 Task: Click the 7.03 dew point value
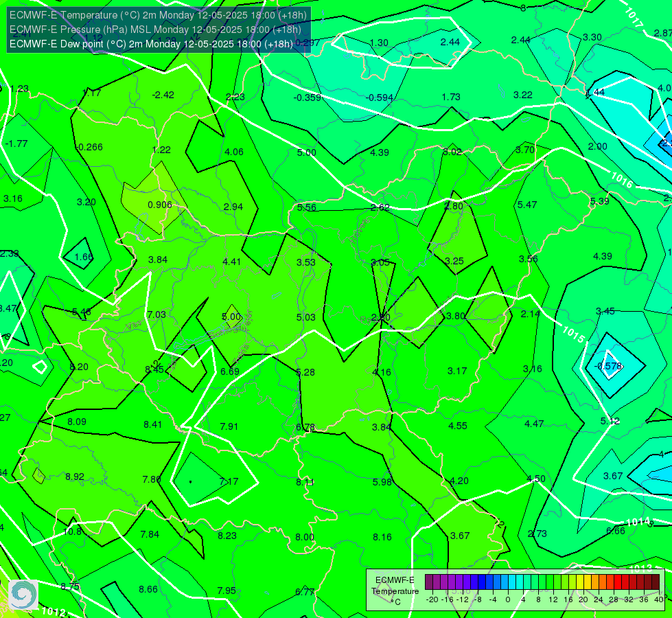[157, 314]
